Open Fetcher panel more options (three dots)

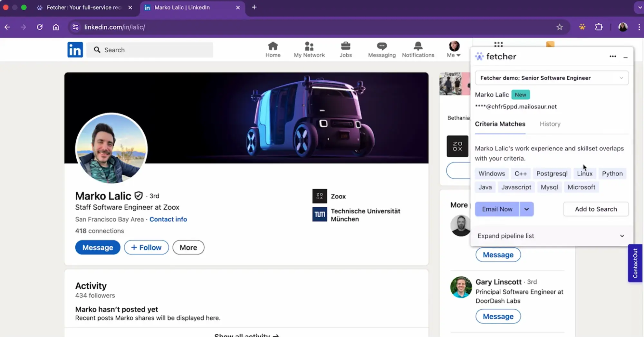613,56
